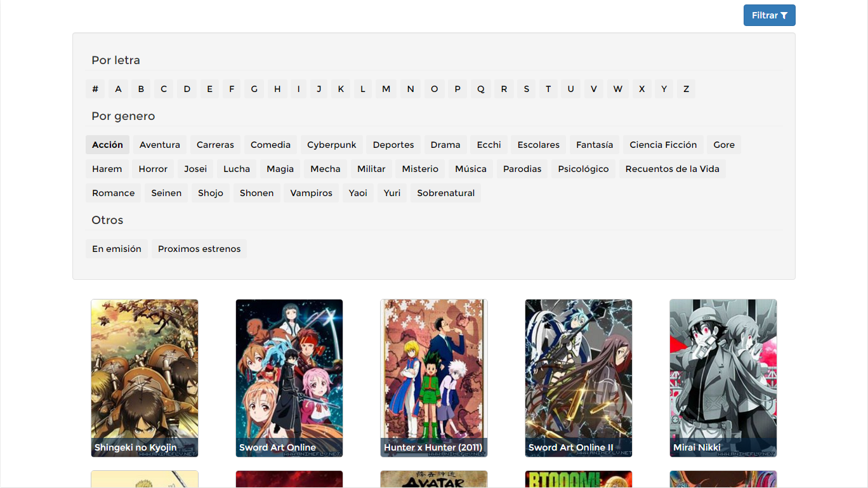Select the Escolares genre
This screenshot has width=868, height=488.
tap(539, 145)
